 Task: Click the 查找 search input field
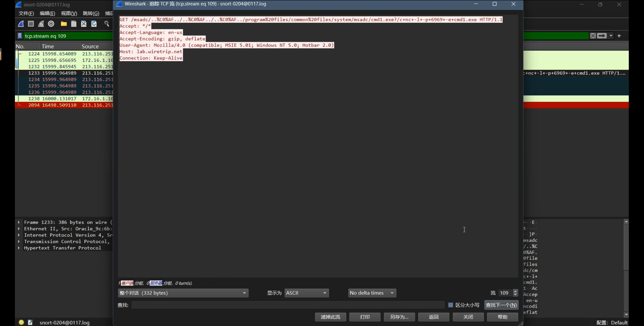(x=287, y=305)
